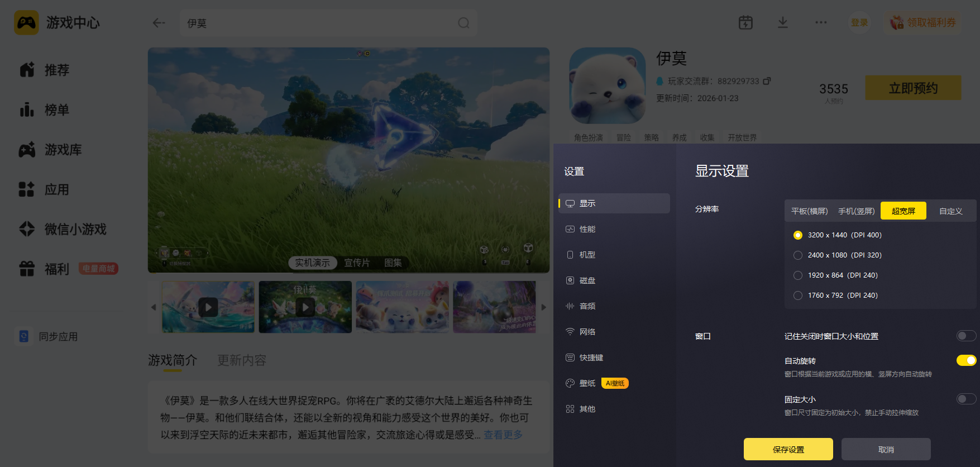Click the AI壁纸 badge
Screen dimensions: 980x467
point(615,383)
